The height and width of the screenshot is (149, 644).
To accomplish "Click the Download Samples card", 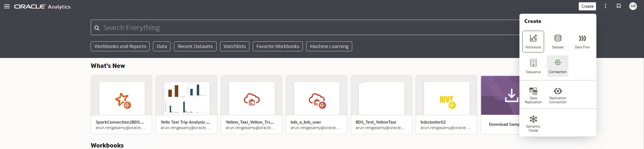I will 500,105.
